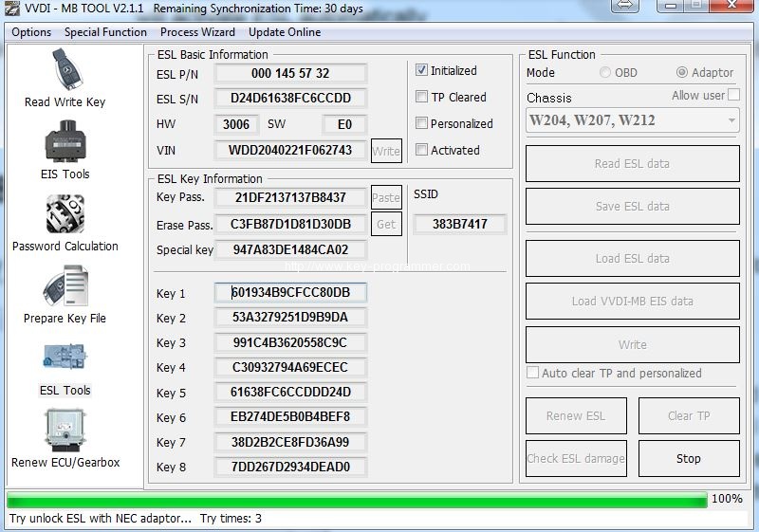Click the Prepare Key File icon
759x532 pixels.
(x=65, y=287)
